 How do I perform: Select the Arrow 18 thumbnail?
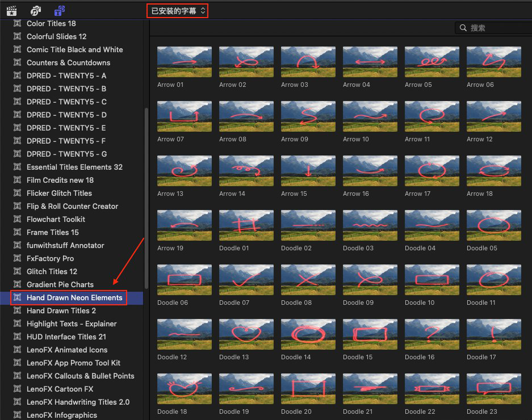pos(493,171)
